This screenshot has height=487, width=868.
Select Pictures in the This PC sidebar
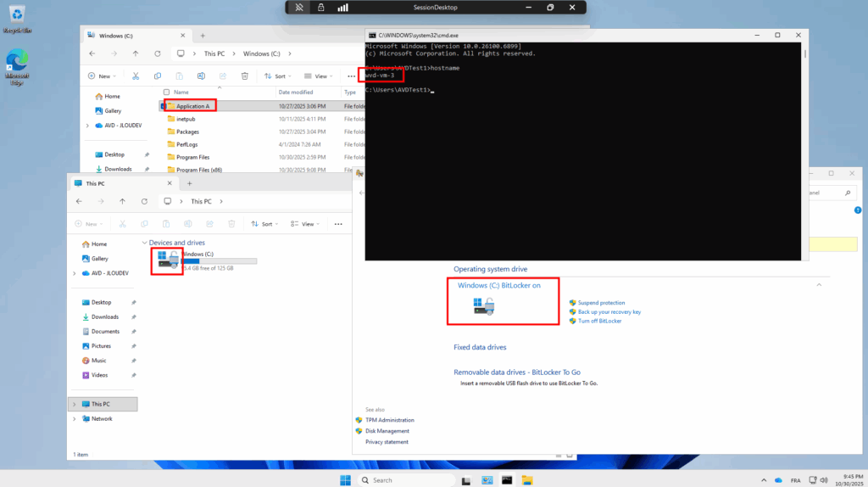pyautogui.click(x=101, y=345)
